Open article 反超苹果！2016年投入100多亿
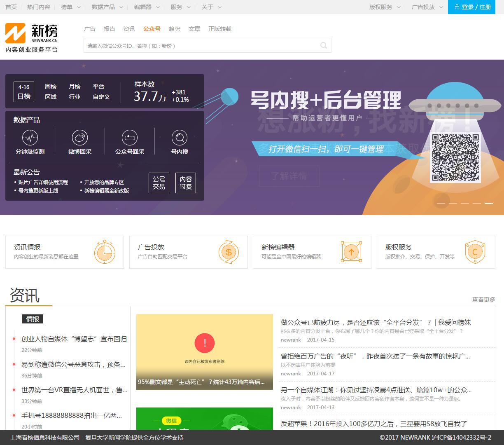Image resolution: width=504 pixels, height=445 pixels. click(x=374, y=424)
